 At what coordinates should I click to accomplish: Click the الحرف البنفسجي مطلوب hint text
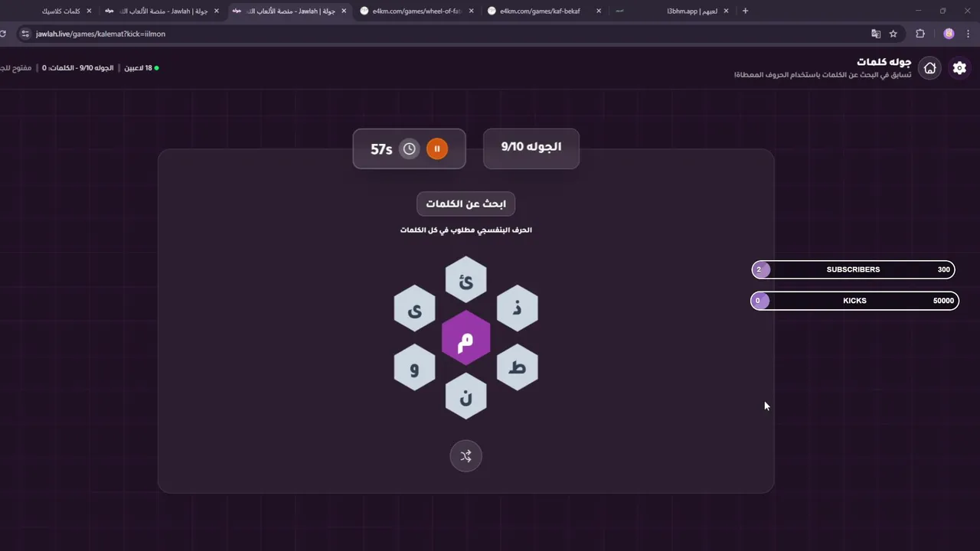tap(465, 230)
